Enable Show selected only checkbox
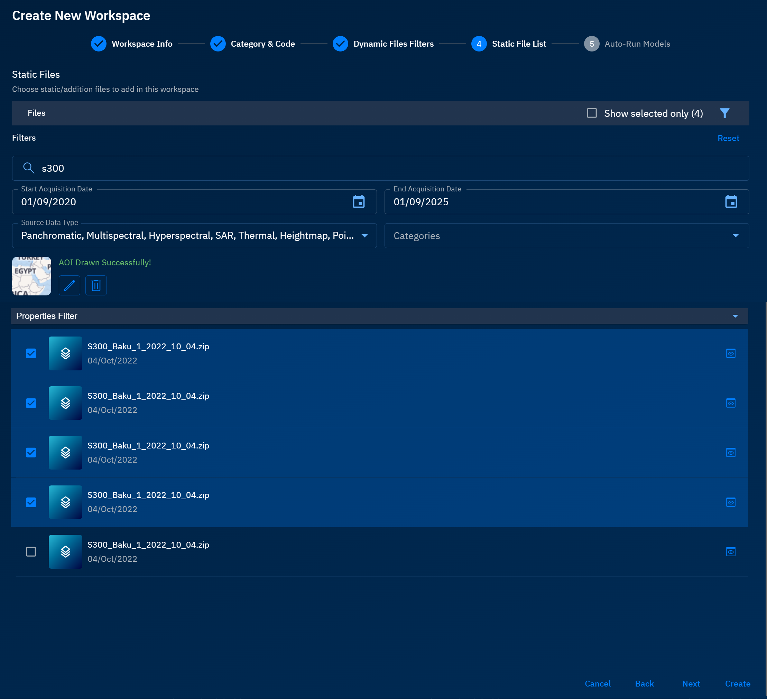 tap(592, 113)
